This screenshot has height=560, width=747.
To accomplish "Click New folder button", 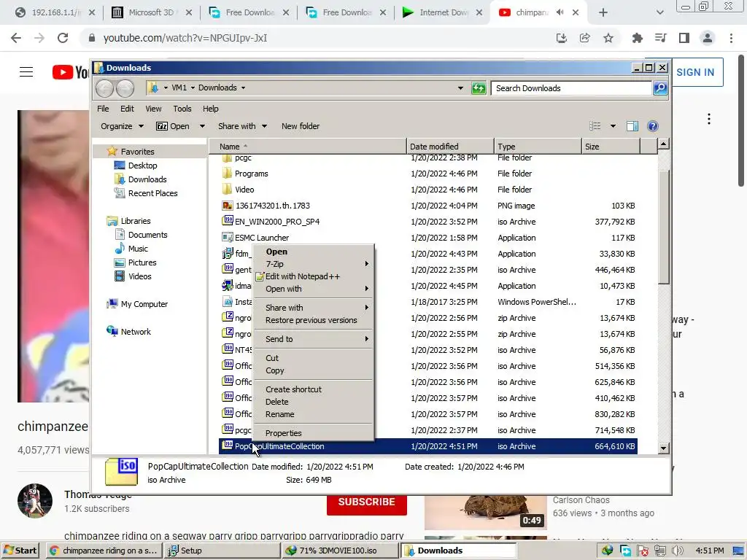I will click(300, 126).
